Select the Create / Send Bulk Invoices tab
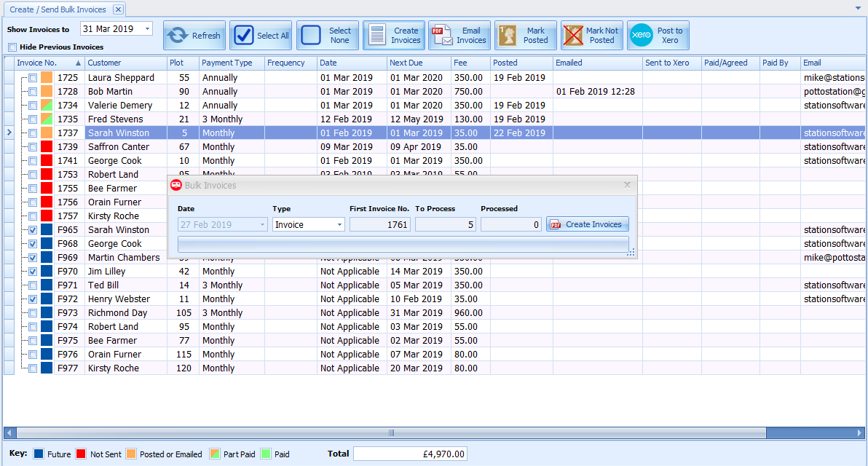 click(x=57, y=9)
